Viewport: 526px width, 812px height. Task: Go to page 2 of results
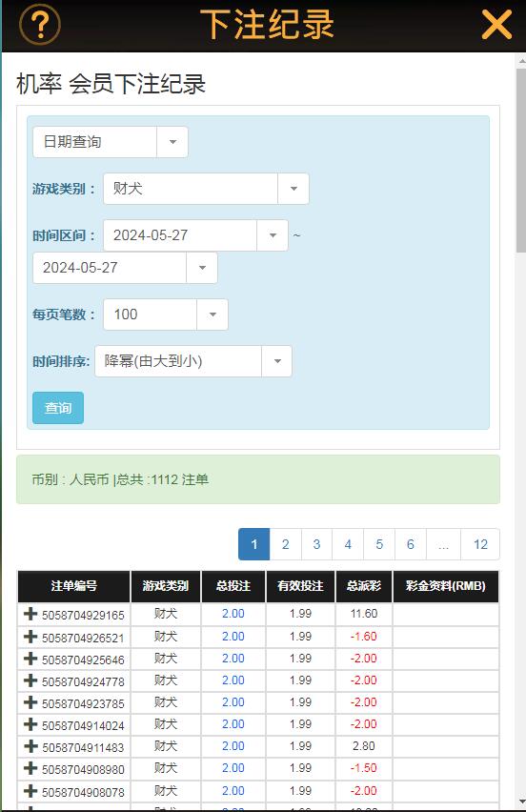point(285,544)
